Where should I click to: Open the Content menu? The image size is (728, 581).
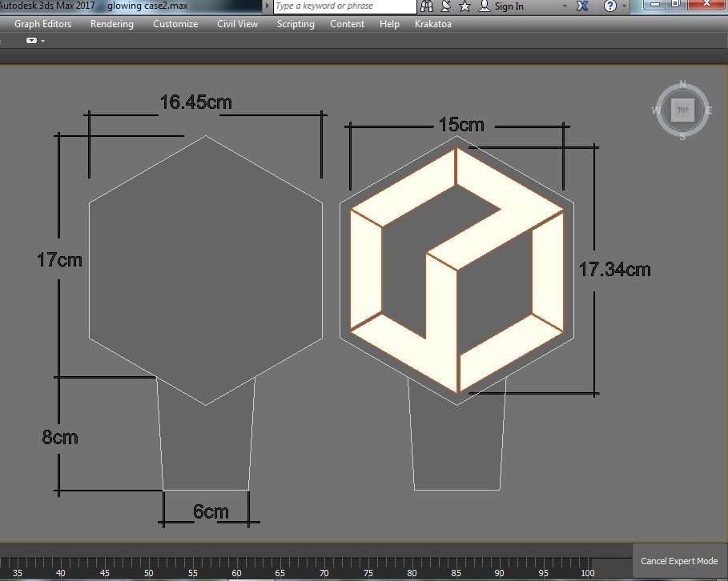pos(347,24)
